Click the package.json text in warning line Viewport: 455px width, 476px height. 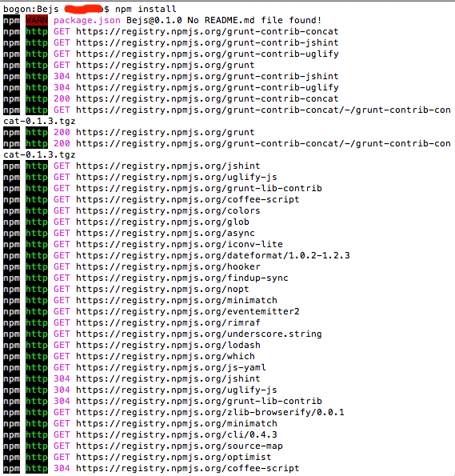(87, 20)
